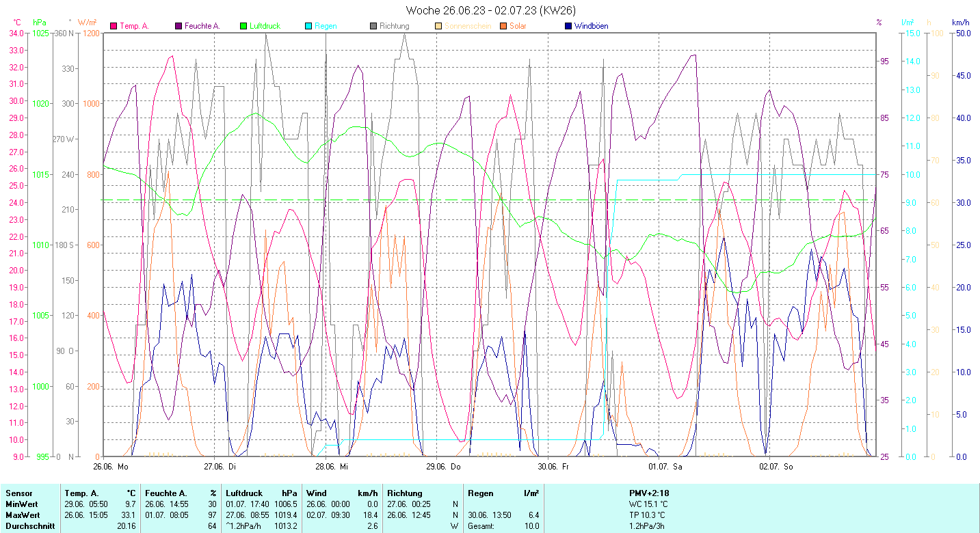Click the 'W/m²' solar axis unit

pos(87,23)
